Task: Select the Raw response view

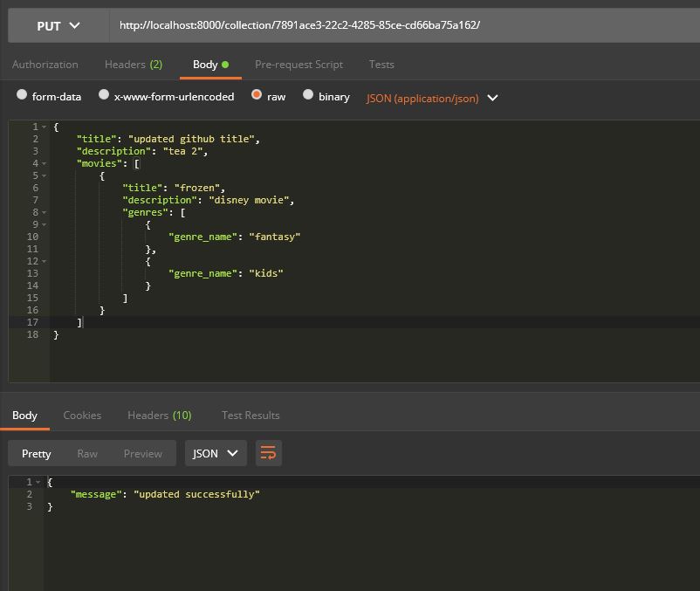Action: click(x=87, y=454)
